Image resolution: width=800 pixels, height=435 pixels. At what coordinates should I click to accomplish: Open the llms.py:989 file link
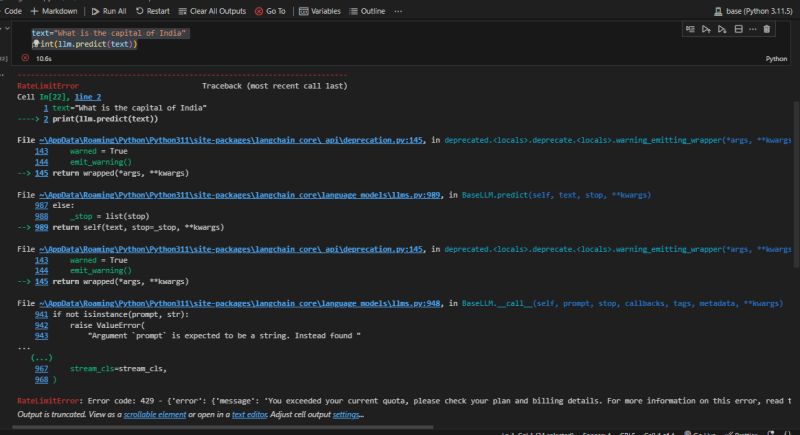[239, 195]
